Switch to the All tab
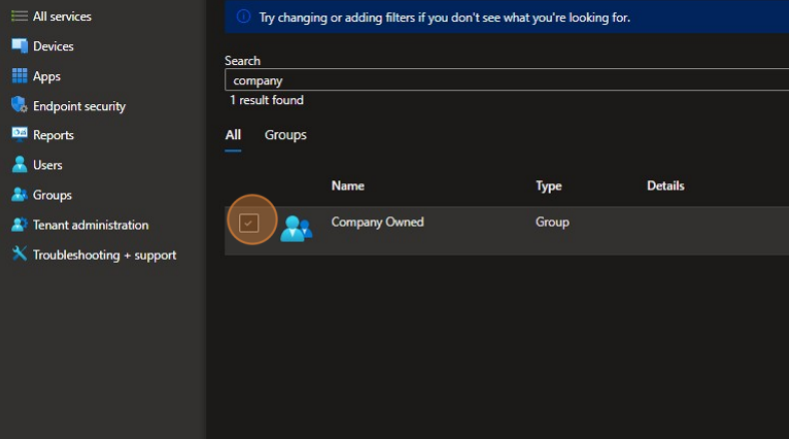Viewport: 789px width, 439px height. [233, 135]
